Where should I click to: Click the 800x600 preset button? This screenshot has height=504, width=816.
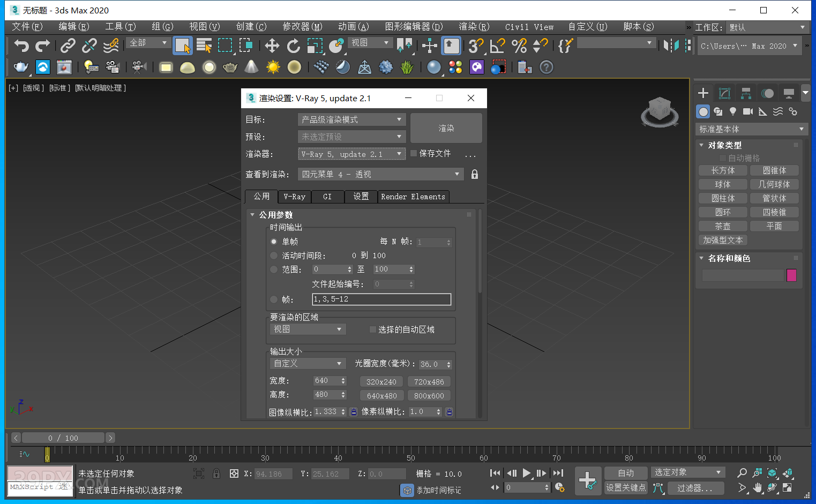coord(429,396)
